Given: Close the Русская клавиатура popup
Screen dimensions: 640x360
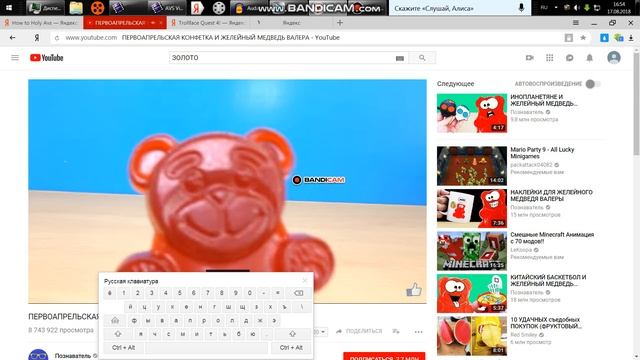Looking at the screenshot, I should [304, 280].
